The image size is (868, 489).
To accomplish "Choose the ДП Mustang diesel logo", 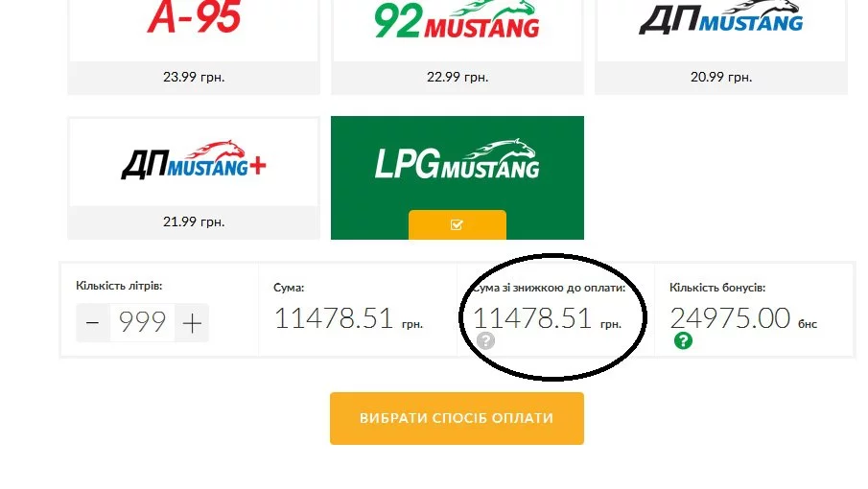I will [720, 17].
